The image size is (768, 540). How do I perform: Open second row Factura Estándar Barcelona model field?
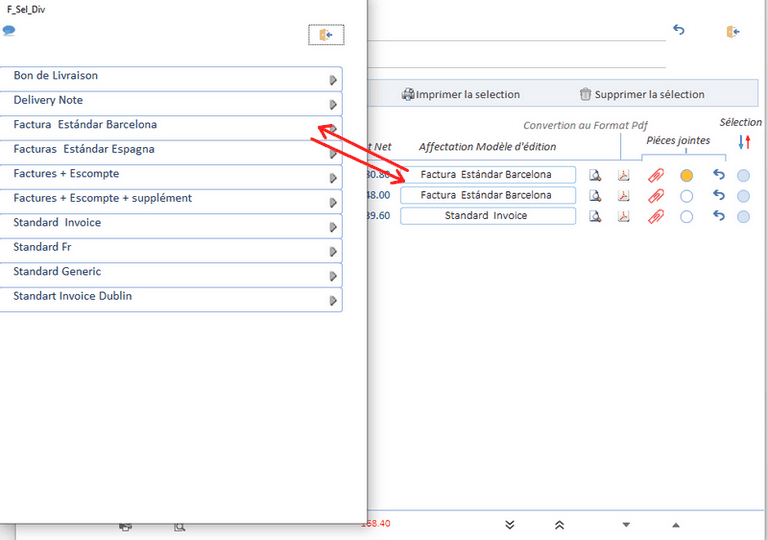(488, 195)
